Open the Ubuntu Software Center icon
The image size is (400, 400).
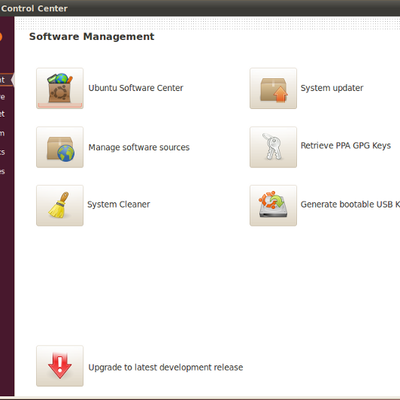click(x=60, y=88)
